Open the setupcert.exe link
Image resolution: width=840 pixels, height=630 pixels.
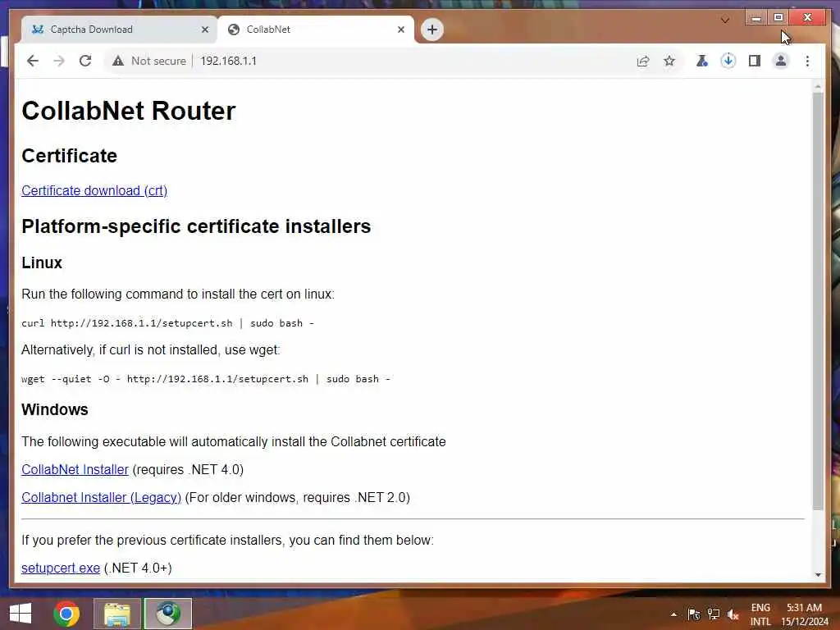click(x=61, y=568)
